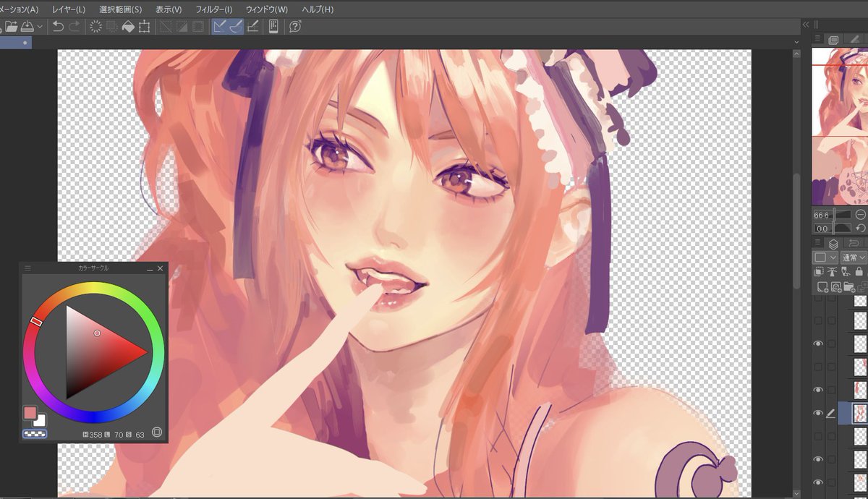Click the Navigator preview thumbnail
Image resolution: width=868 pixels, height=499 pixels.
click(840, 126)
